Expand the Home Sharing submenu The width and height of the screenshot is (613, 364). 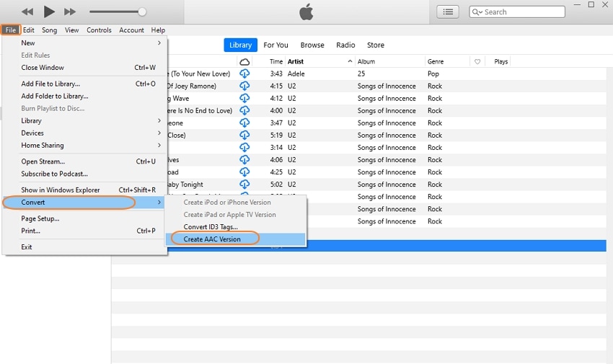point(85,146)
